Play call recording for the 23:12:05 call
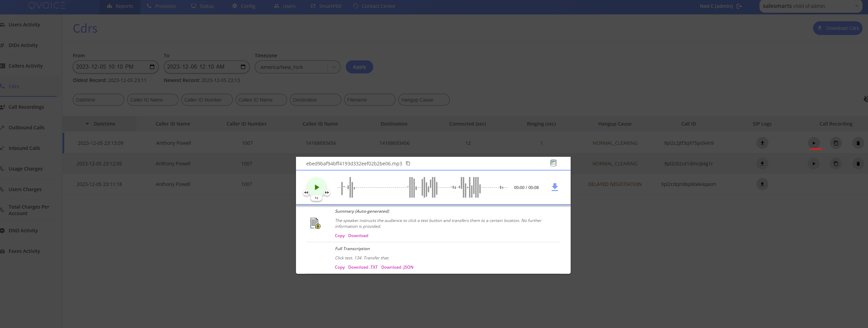Image resolution: width=868 pixels, height=328 pixels. pos(813,164)
